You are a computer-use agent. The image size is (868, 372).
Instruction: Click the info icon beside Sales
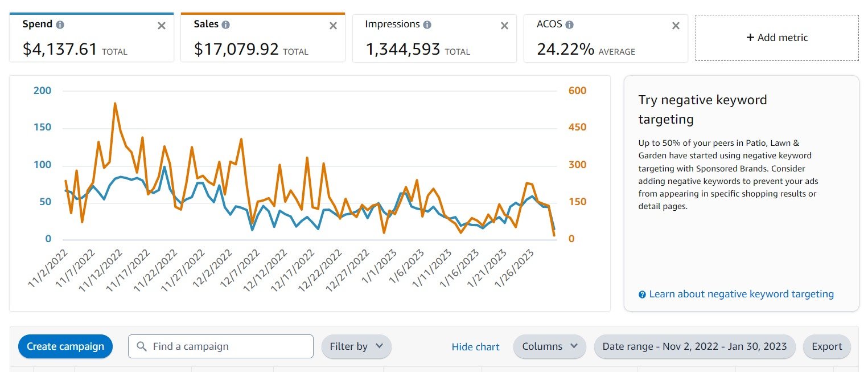[226, 25]
